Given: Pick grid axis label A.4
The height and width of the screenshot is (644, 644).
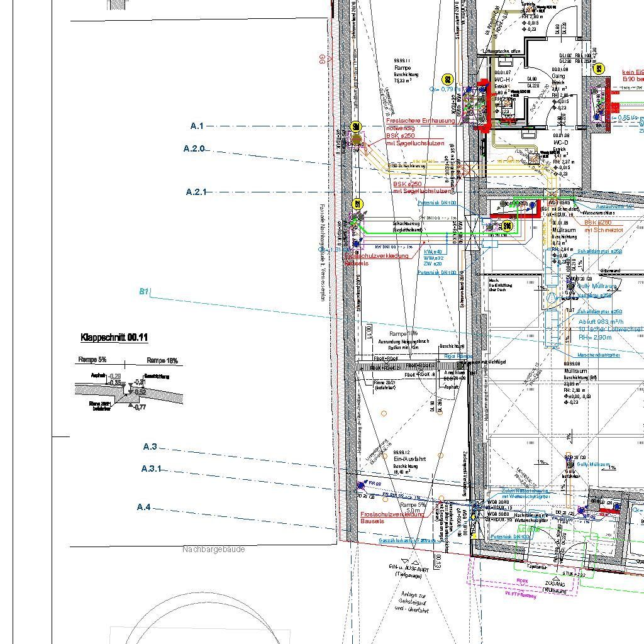Looking at the screenshot, I should click(x=143, y=507).
